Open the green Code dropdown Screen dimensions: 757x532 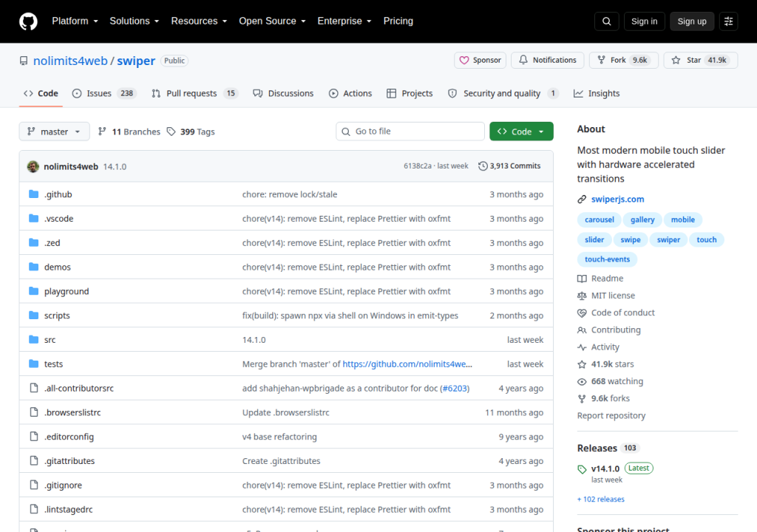(x=521, y=132)
